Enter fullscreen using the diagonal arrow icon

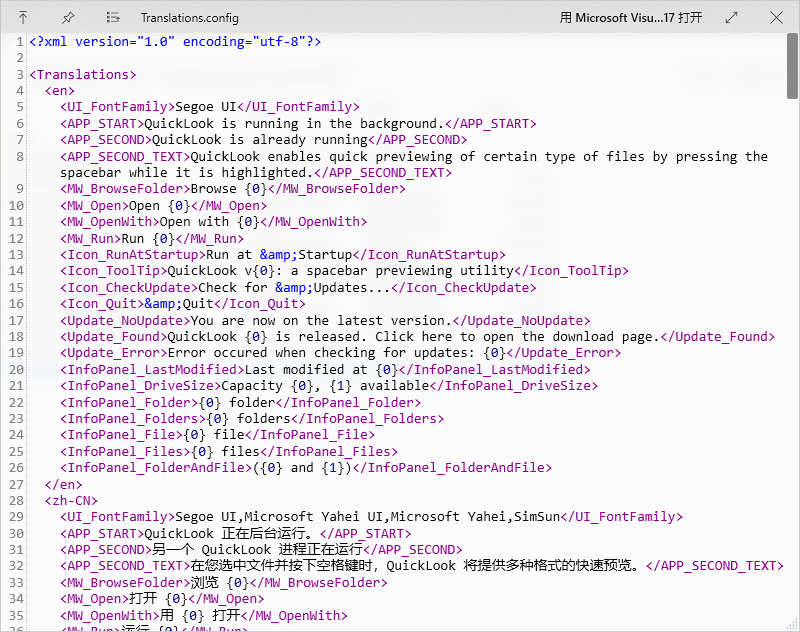click(x=732, y=17)
